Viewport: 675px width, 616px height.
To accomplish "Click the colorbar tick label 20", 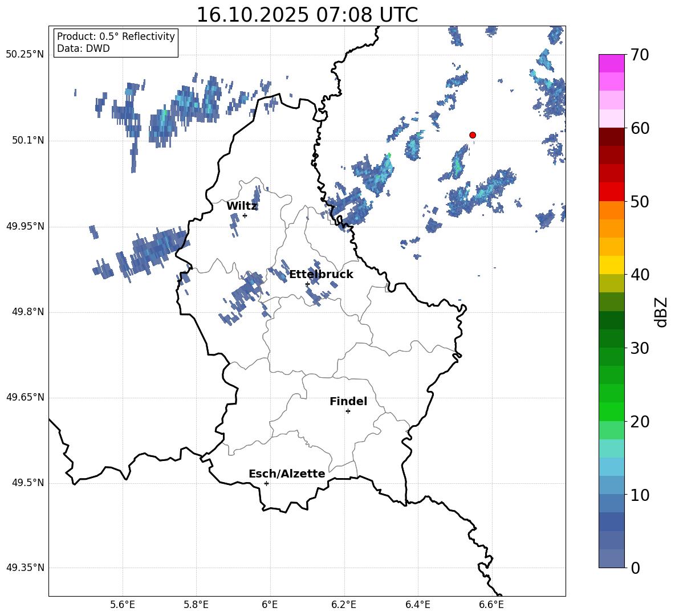I will click(x=640, y=422).
